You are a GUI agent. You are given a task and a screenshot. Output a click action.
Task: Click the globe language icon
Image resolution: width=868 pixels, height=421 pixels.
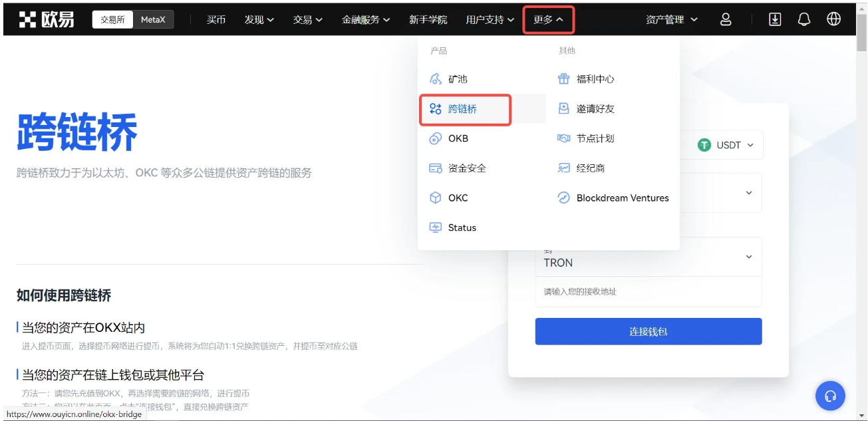click(833, 20)
